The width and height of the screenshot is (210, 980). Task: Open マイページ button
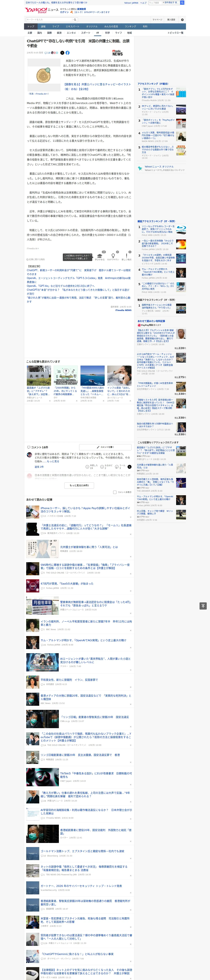click(x=157, y=20)
